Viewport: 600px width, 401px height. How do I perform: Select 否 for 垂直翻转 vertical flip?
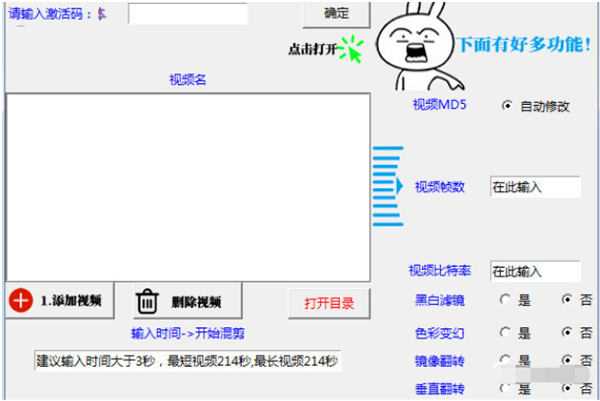click(x=567, y=388)
